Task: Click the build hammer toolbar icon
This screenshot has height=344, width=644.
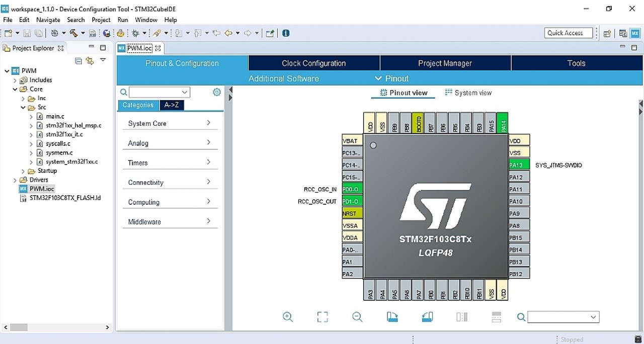Action: point(73,33)
